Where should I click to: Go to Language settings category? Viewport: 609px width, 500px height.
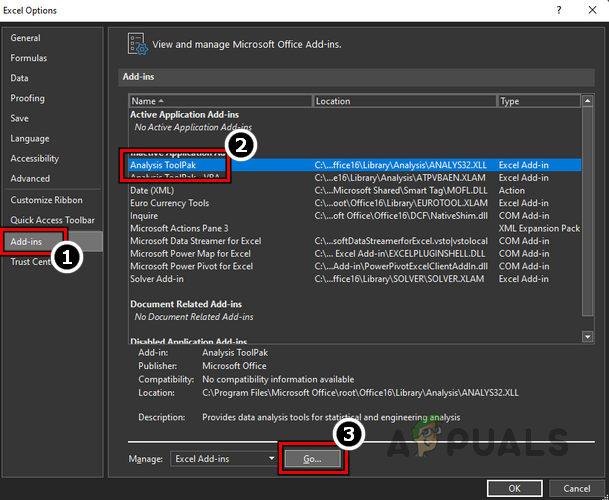click(30, 139)
